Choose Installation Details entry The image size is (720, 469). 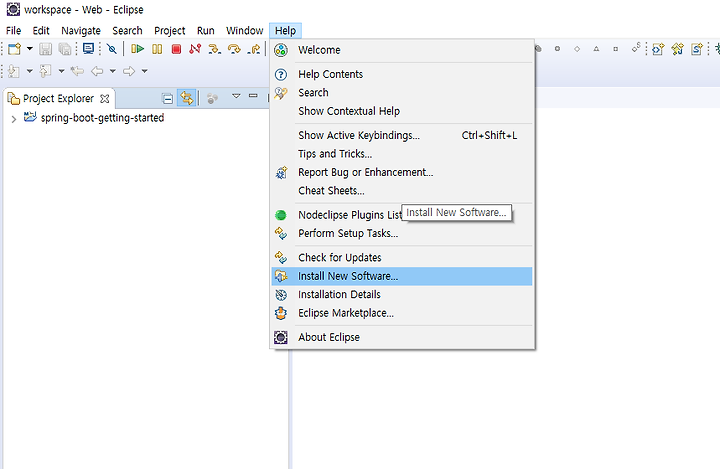pyautogui.click(x=402, y=294)
